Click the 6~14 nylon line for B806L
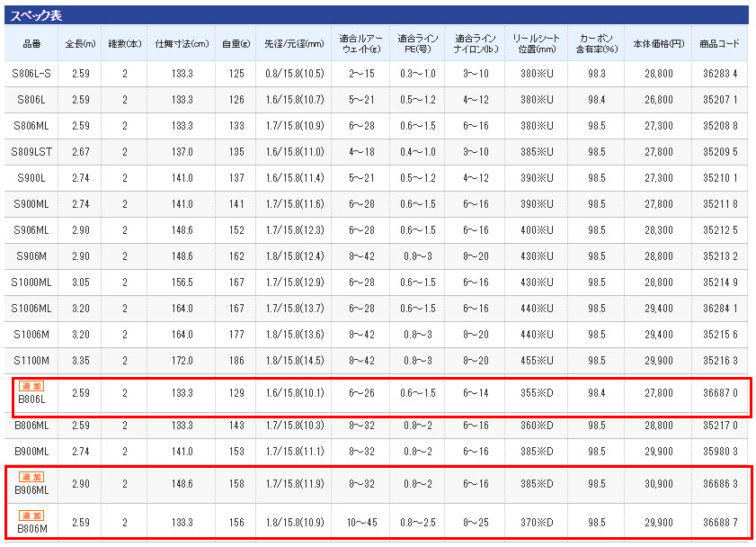The image size is (756, 547). pos(476,393)
